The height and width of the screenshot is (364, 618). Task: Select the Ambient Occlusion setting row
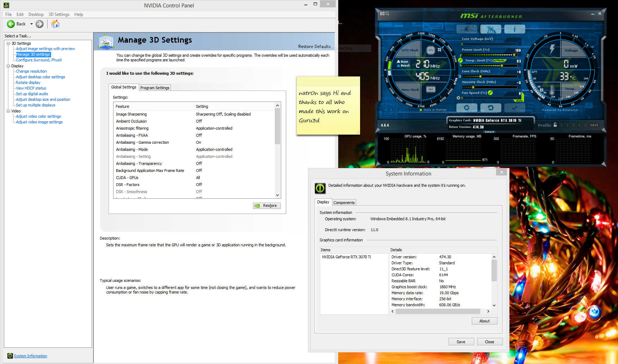click(194, 121)
